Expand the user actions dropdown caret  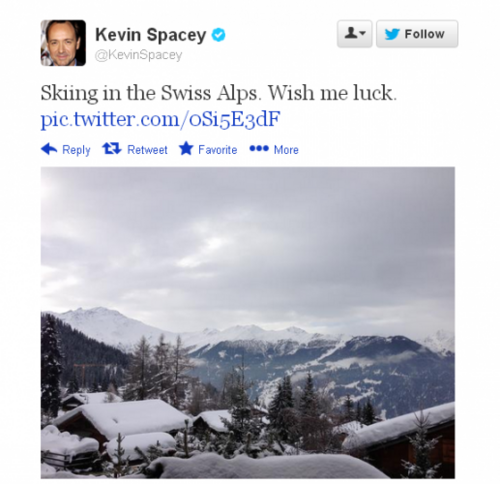tap(363, 33)
